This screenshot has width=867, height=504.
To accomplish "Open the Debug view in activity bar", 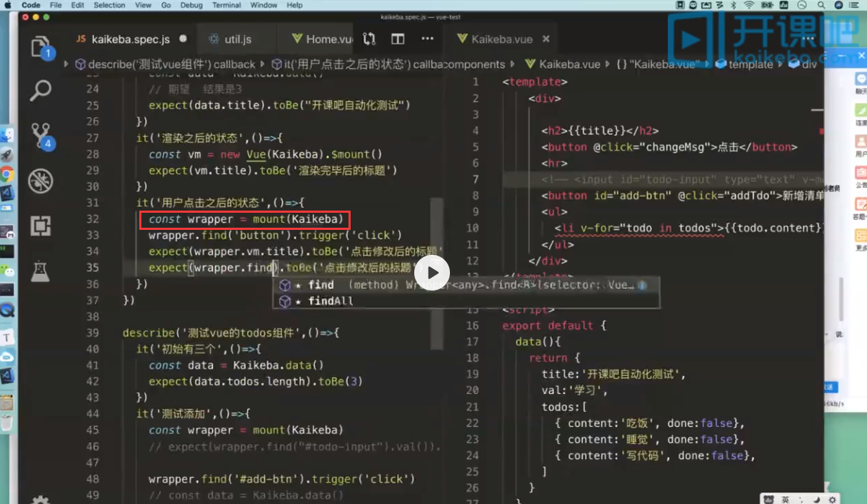I will pos(41,181).
